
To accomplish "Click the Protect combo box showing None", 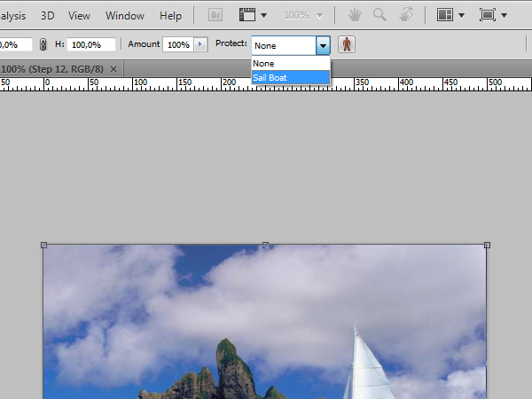I will pos(291,45).
